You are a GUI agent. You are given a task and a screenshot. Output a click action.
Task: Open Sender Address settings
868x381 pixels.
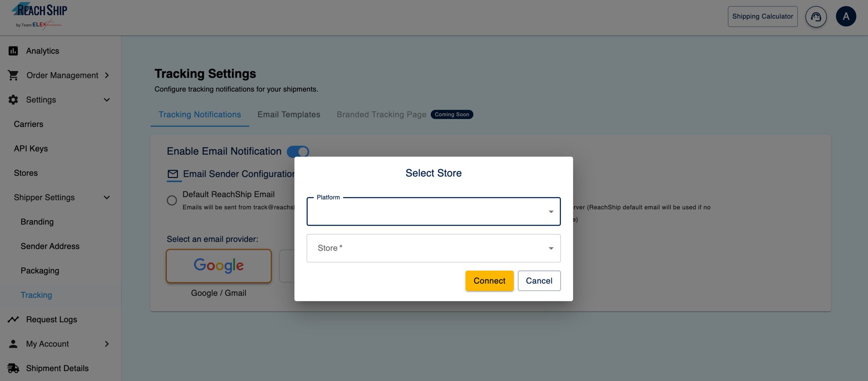click(50, 246)
